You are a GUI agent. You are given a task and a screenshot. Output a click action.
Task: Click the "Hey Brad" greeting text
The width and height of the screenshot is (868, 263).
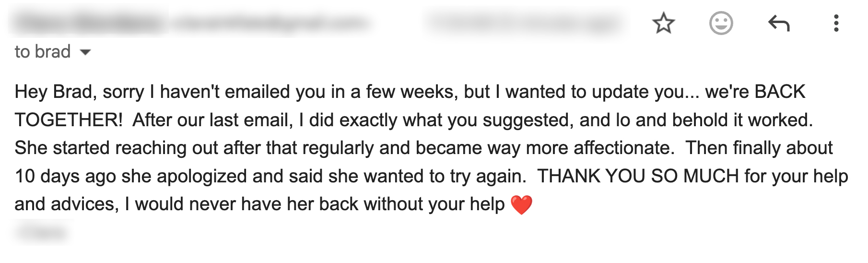53,92
